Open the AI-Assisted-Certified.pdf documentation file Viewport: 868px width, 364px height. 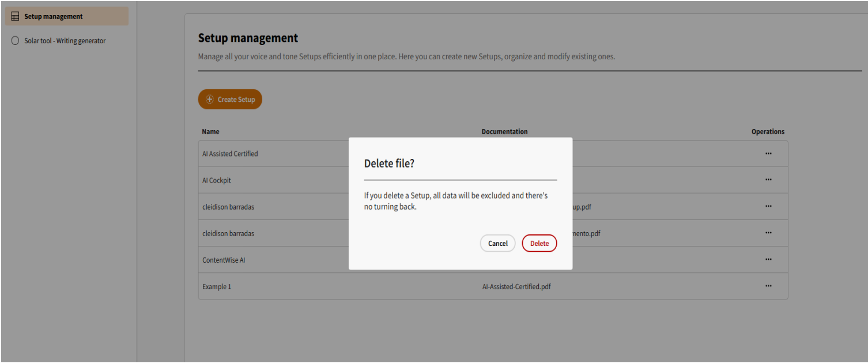click(x=516, y=286)
